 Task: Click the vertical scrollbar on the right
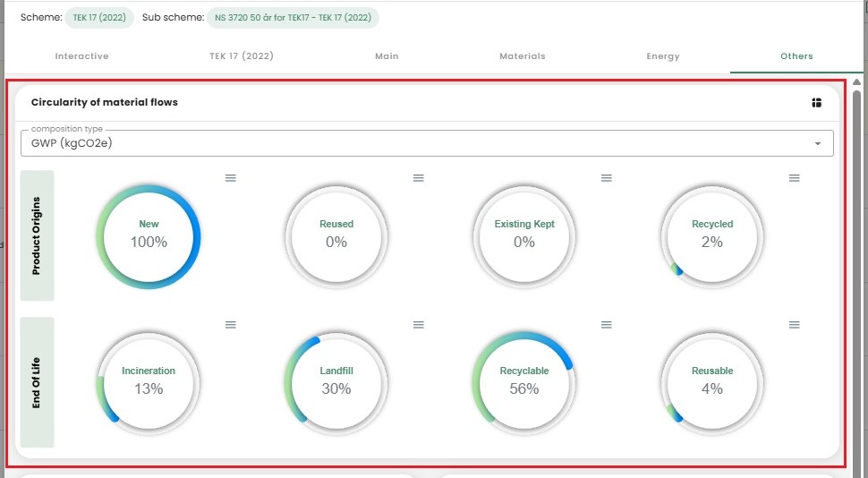click(x=856, y=269)
